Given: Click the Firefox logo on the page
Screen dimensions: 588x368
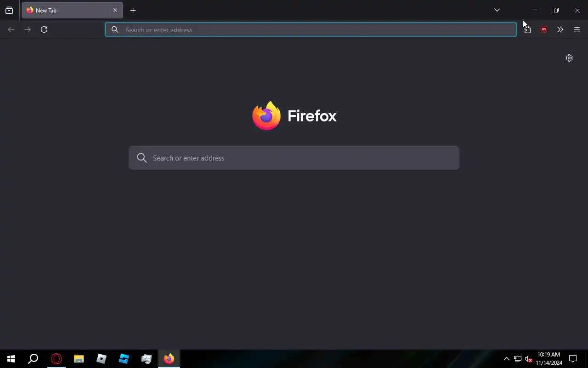Looking at the screenshot, I should (266, 115).
